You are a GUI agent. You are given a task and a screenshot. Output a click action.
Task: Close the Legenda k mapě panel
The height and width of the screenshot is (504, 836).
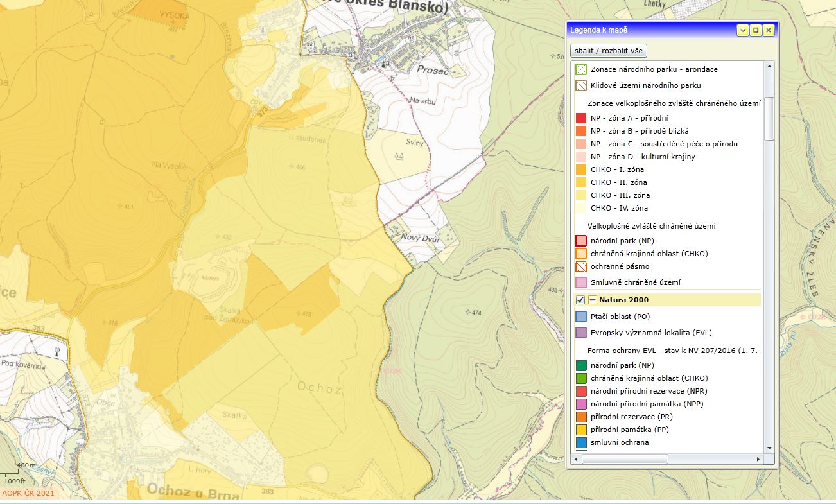click(768, 30)
